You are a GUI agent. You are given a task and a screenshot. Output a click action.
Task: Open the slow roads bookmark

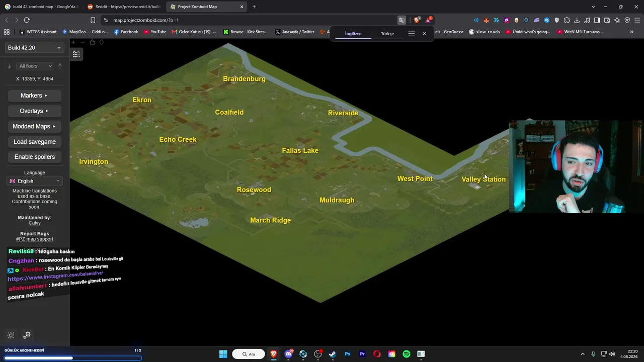click(x=485, y=32)
